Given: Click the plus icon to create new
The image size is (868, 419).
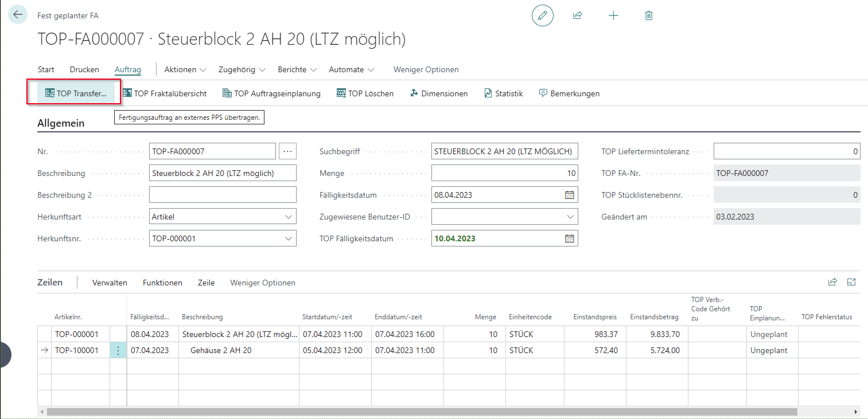Looking at the screenshot, I should click(x=613, y=15).
